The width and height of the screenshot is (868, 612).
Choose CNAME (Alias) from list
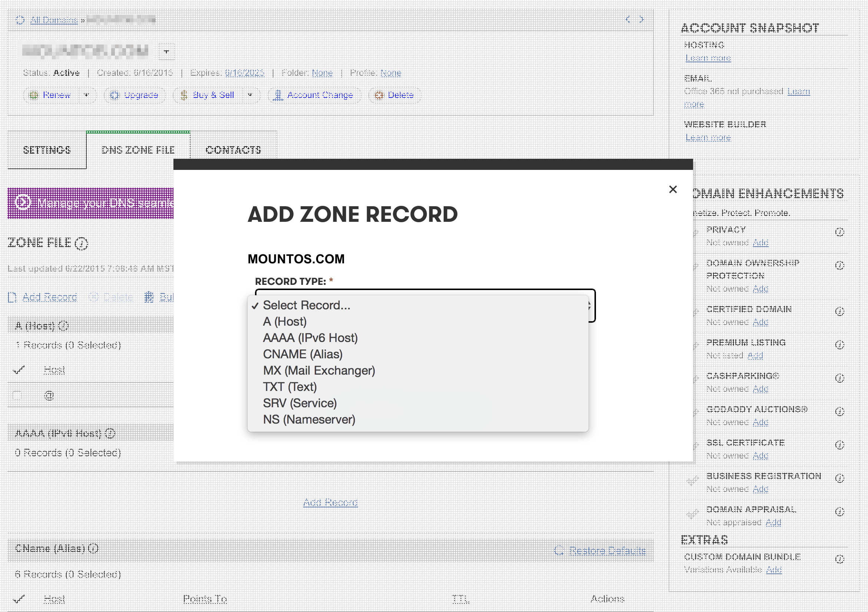click(417, 354)
